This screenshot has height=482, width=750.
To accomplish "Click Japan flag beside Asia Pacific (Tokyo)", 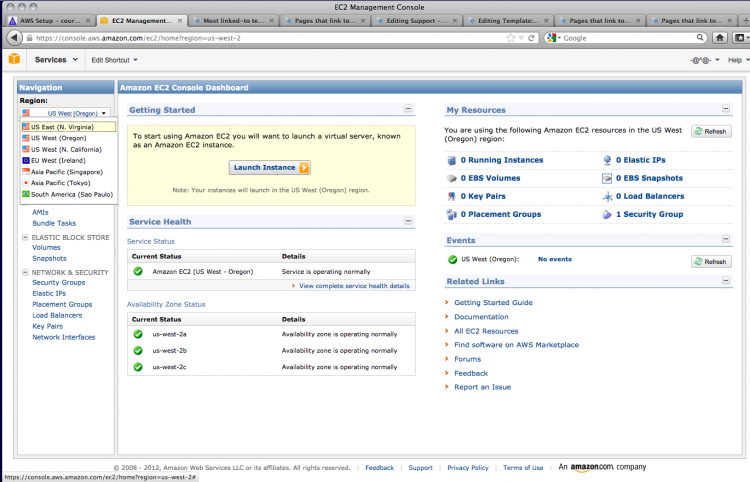I will coord(26,183).
